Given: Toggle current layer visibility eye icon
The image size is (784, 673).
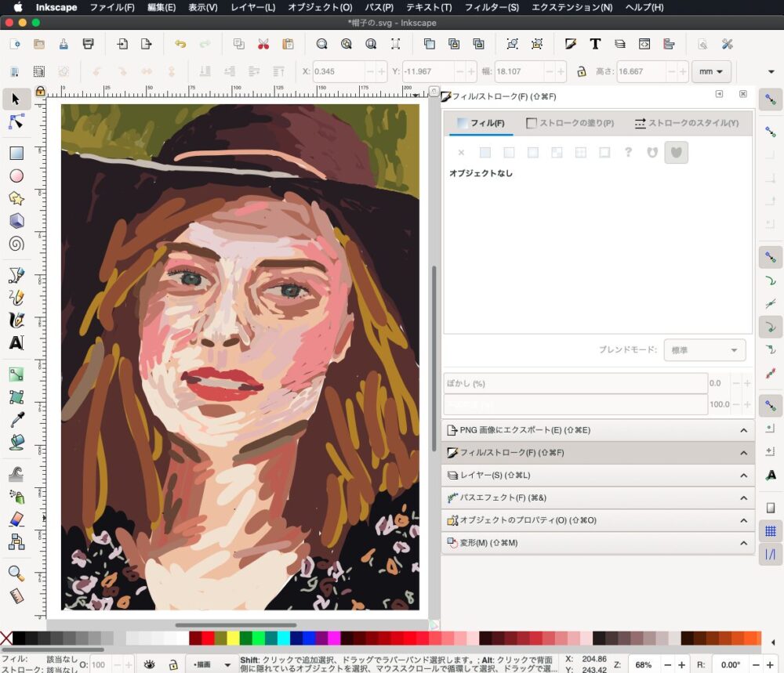Looking at the screenshot, I should pos(149,664).
